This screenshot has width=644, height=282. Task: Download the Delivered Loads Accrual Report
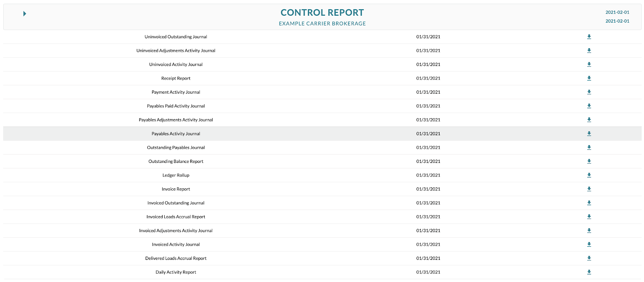[589, 258]
